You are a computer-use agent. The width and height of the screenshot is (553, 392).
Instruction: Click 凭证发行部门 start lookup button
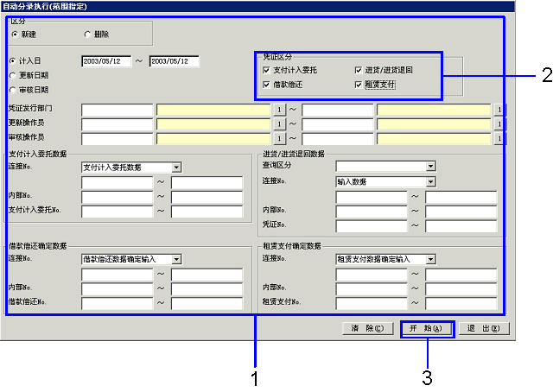[279, 110]
